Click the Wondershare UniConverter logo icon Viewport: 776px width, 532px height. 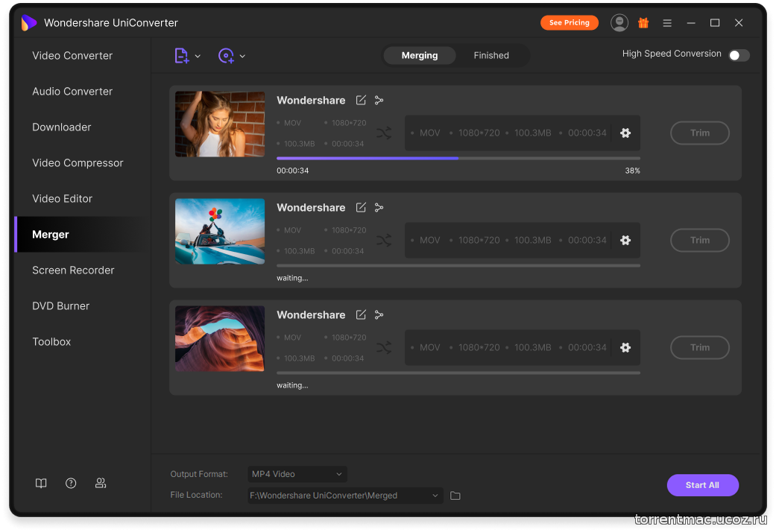pos(29,23)
